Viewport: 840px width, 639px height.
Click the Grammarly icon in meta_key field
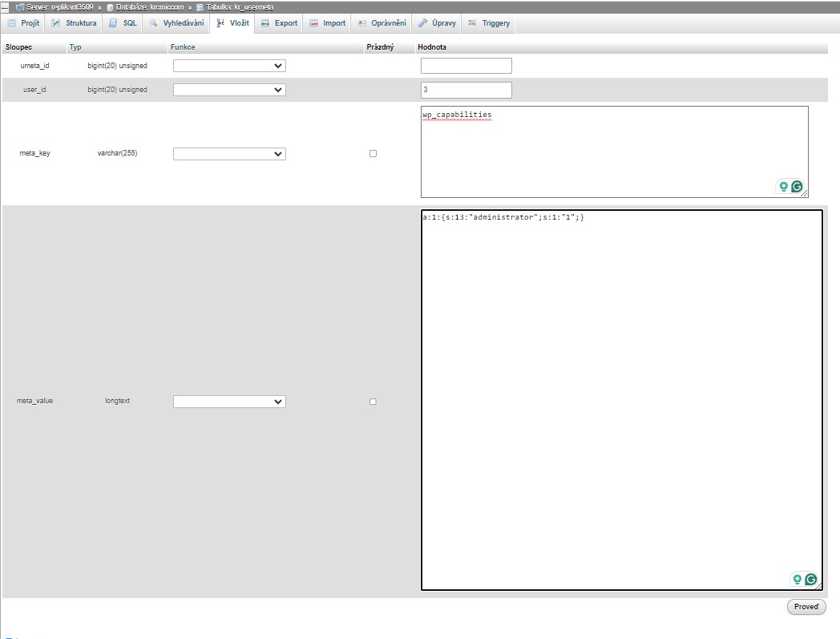(x=797, y=186)
